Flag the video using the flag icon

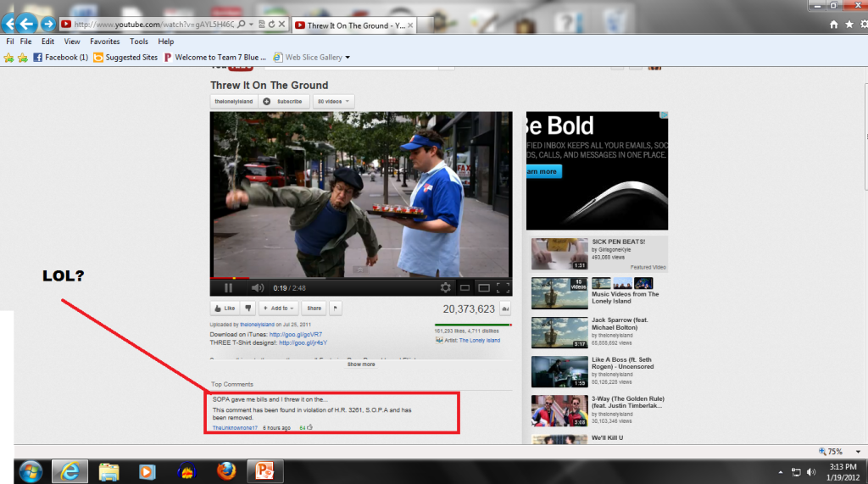click(336, 309)
